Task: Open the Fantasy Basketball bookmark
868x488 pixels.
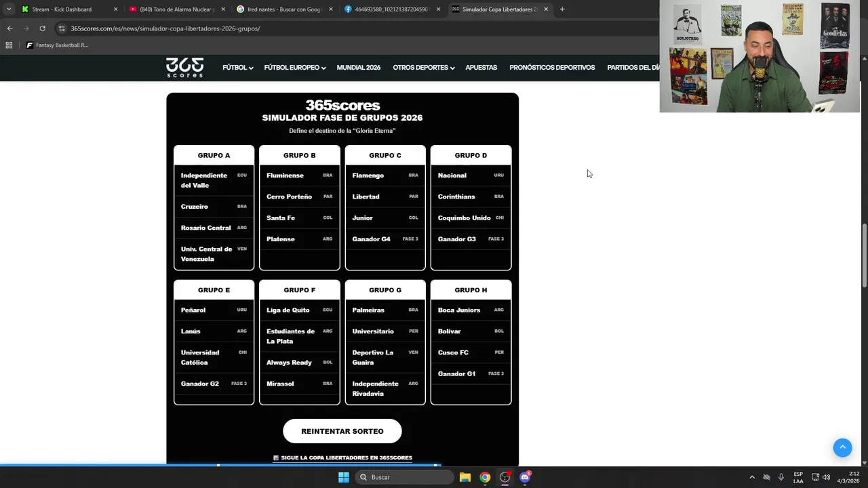Action: click(58, 45)
